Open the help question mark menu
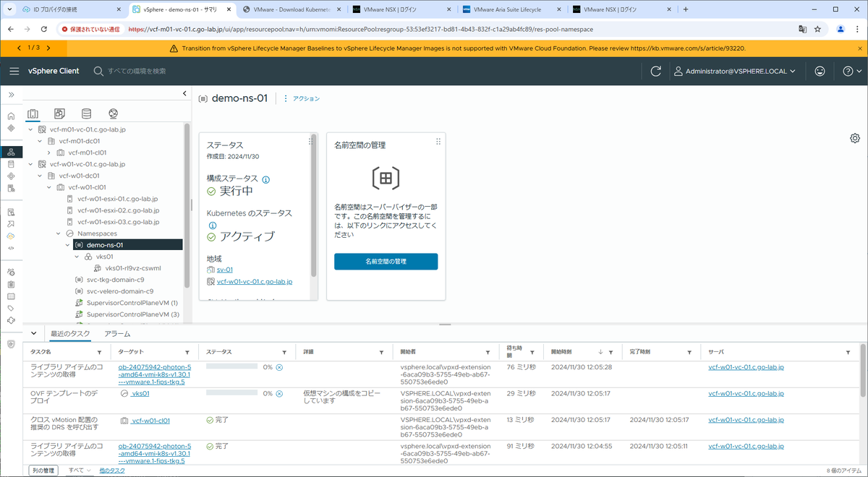The image size is (868, 477). point(852,71)
